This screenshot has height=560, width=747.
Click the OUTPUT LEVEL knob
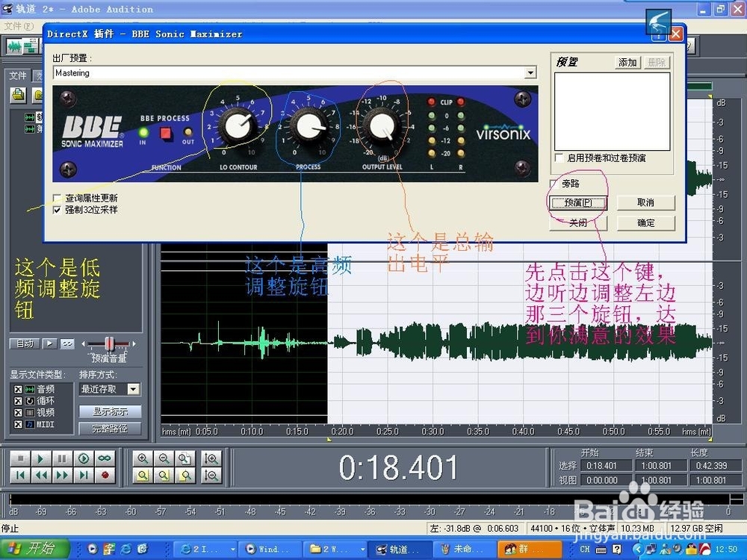tap(381, 127)
